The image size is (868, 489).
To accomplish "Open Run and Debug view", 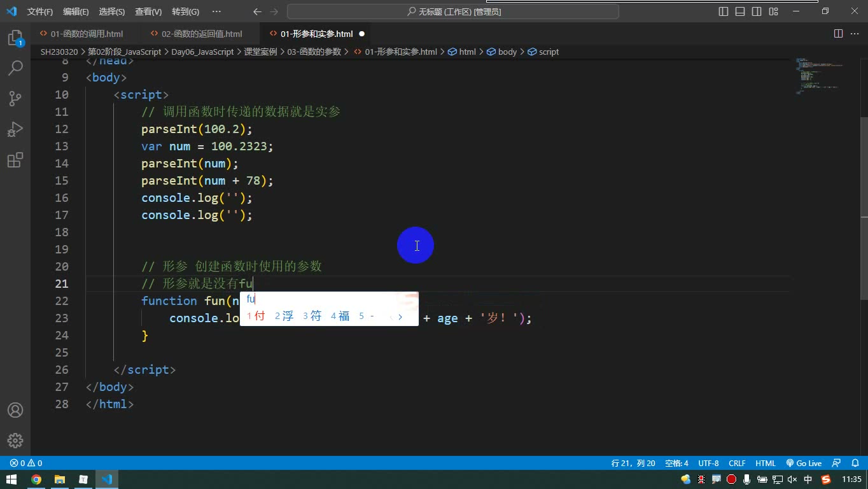I will pos(15,129).
